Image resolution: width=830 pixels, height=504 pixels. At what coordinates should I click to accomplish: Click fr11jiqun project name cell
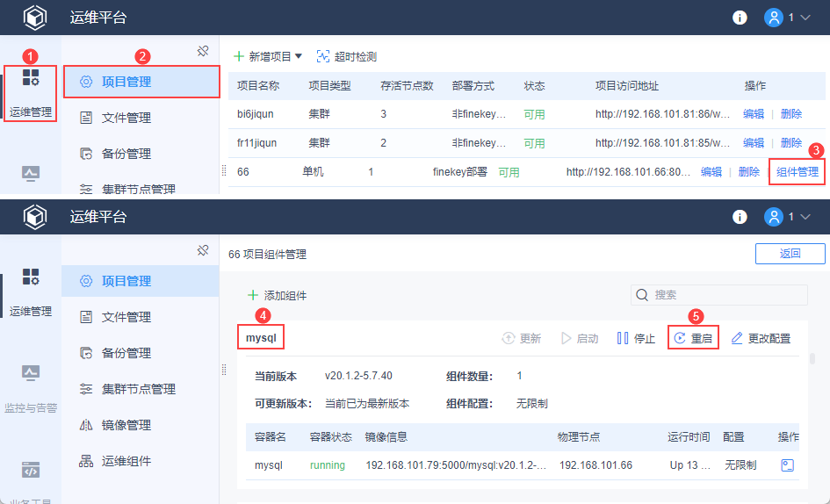[256, 143]
